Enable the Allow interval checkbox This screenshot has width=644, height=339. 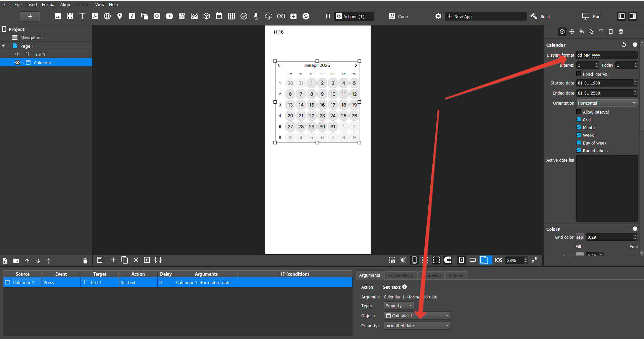579,112
